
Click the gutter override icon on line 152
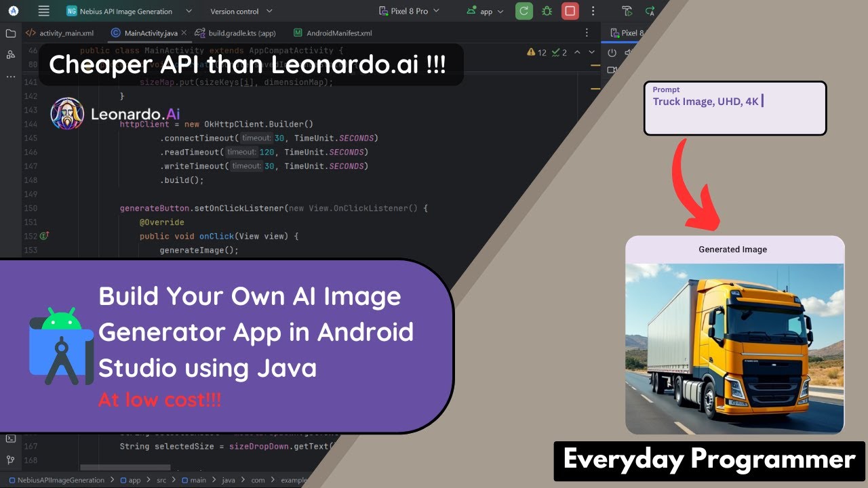click(x=45, y=236)
